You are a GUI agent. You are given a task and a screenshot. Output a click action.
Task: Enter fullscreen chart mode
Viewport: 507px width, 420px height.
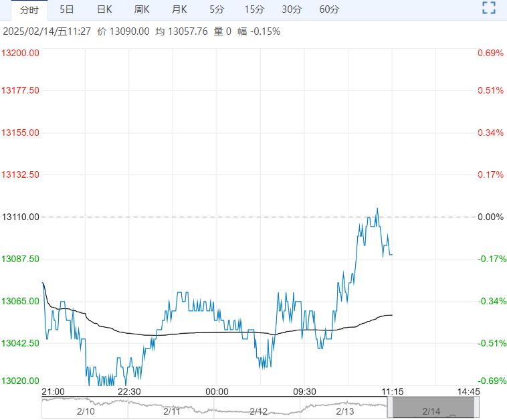click(489, 9)
